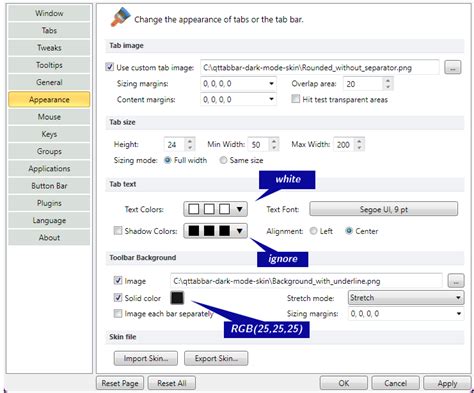This screenshot has height=393, width=474.
Task: Expand the tab image Sizing margins dropdown
Action: coord(272,83)
